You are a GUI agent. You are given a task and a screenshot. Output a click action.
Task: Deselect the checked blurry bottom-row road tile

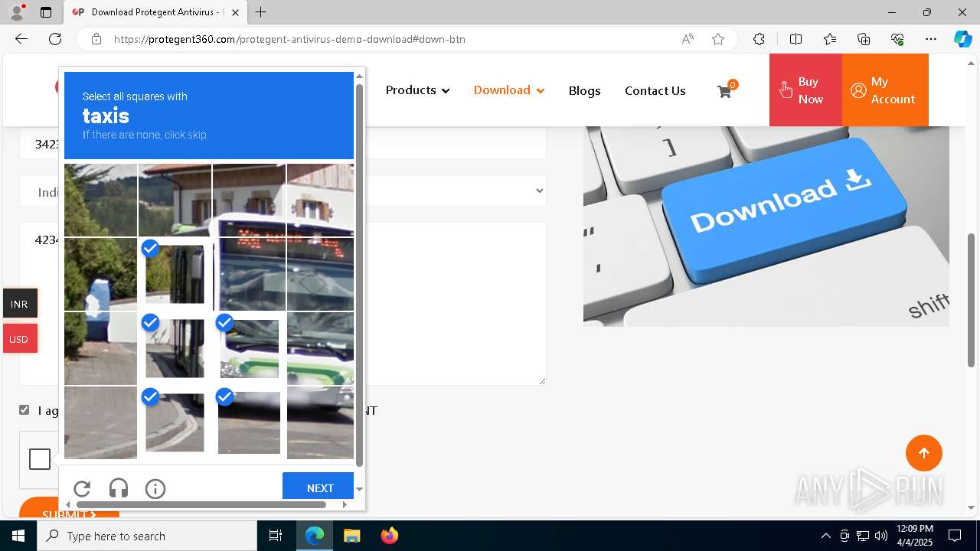pyautogui.click(x=249, y=422)
